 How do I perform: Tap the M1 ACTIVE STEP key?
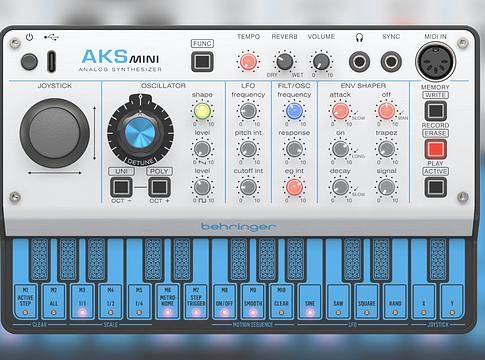point(25,301)
